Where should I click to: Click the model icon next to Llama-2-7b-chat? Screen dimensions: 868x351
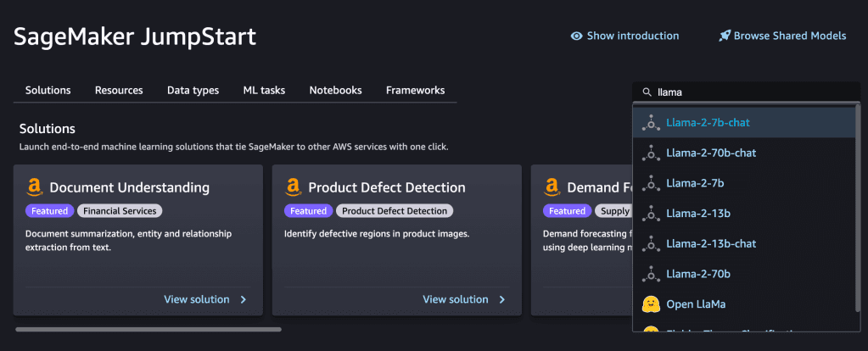pos(652,123)
